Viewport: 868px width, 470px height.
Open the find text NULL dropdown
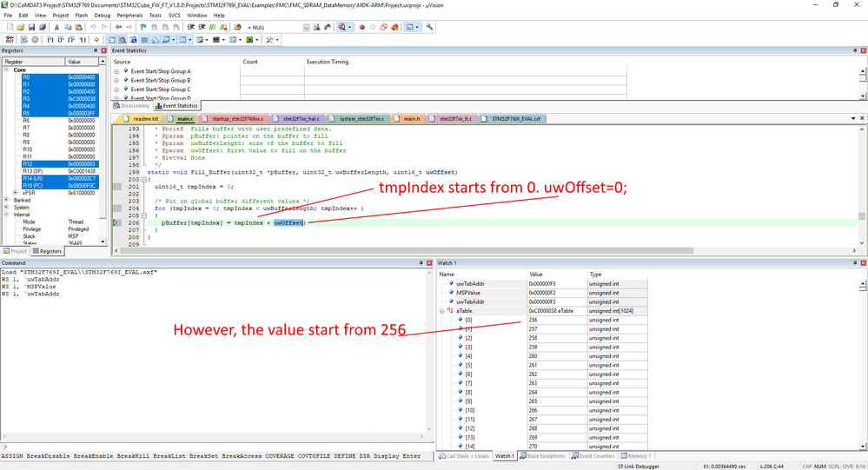306,28
